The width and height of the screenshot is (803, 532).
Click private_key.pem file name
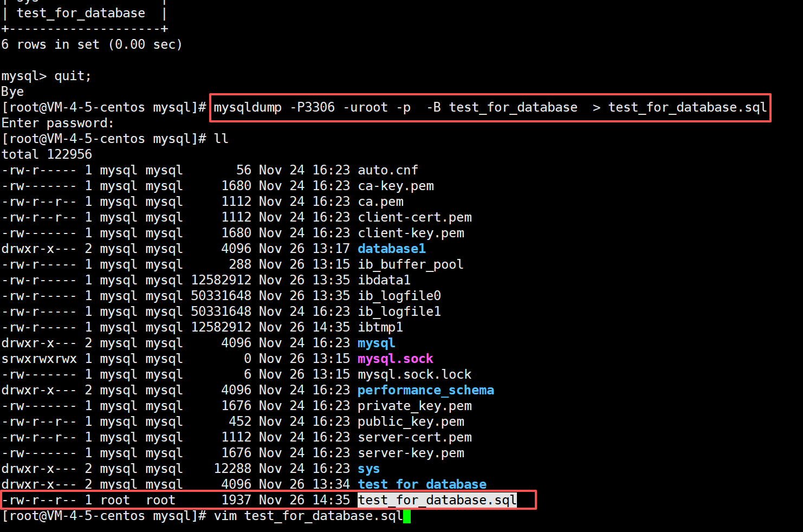click(x=415, y=406)
